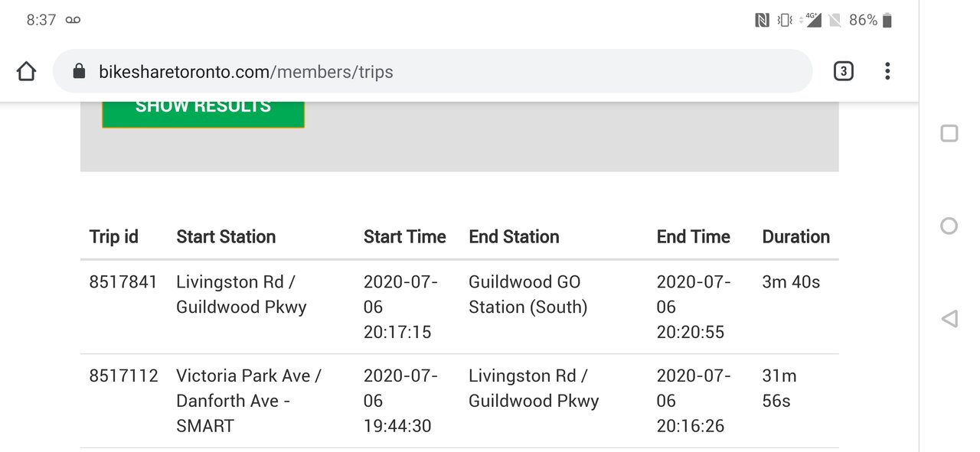Tap the padlock site security icon
Screen dimensions: 980x452
point(78,72)
